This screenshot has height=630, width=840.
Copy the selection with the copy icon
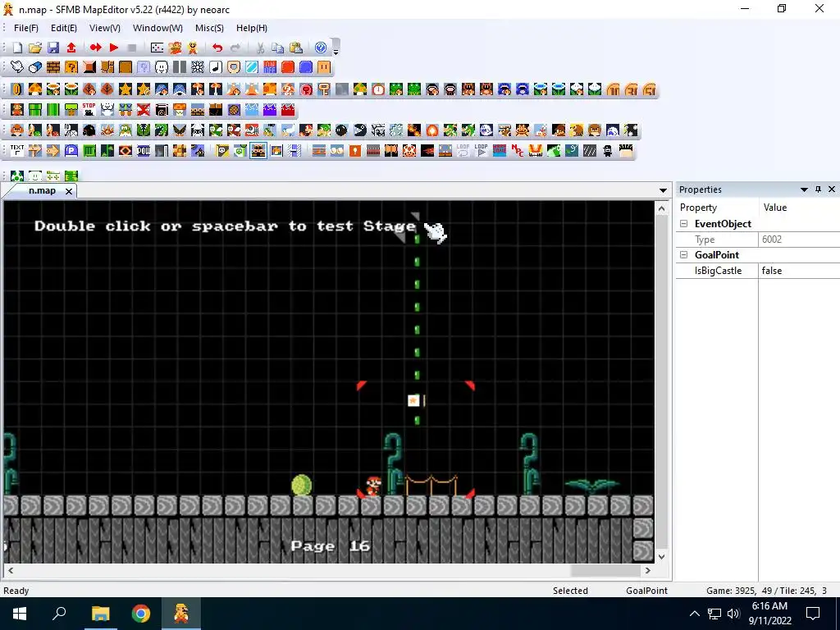click(x=277, y=48)
